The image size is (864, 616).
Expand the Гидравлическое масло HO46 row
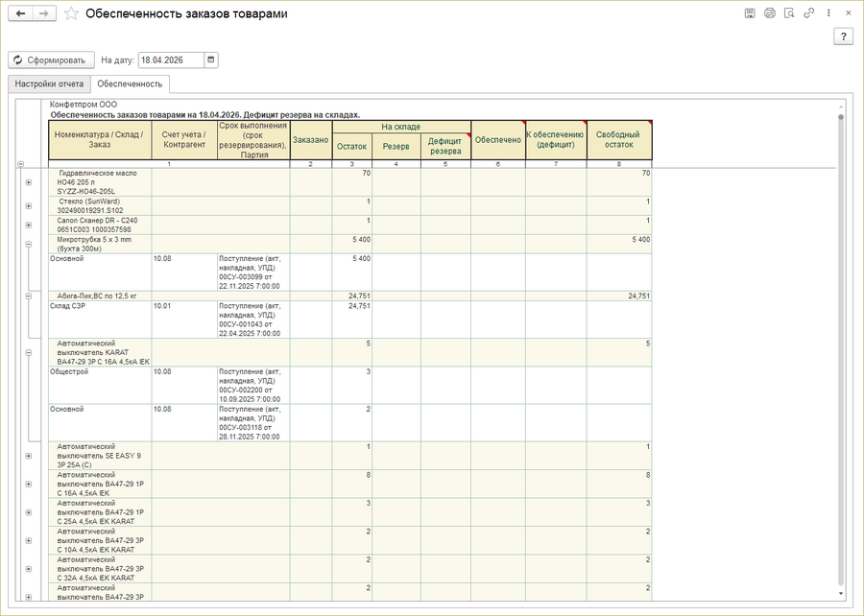coord(28,182)
